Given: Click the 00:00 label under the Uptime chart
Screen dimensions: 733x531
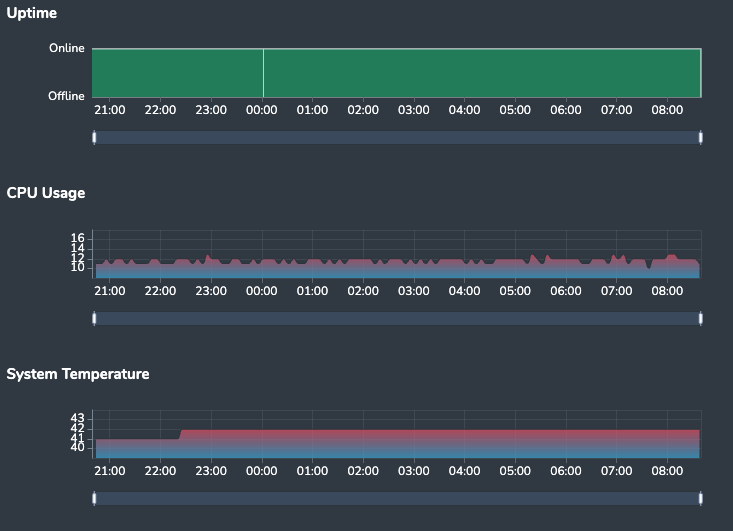Looking at the screenshot, I should coord(262,110).
